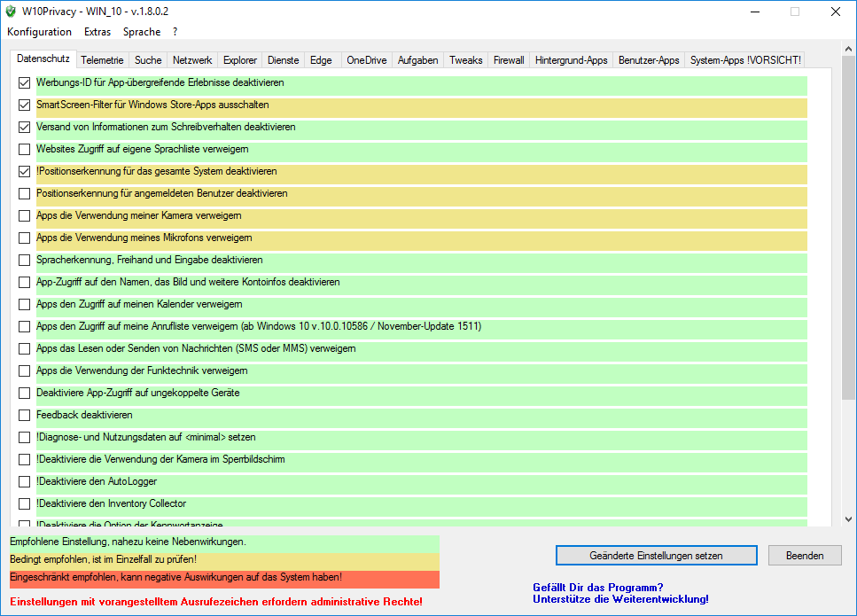Open the Sprache menu
Viewport: 857px width, 616px height.
click(142, 32)
